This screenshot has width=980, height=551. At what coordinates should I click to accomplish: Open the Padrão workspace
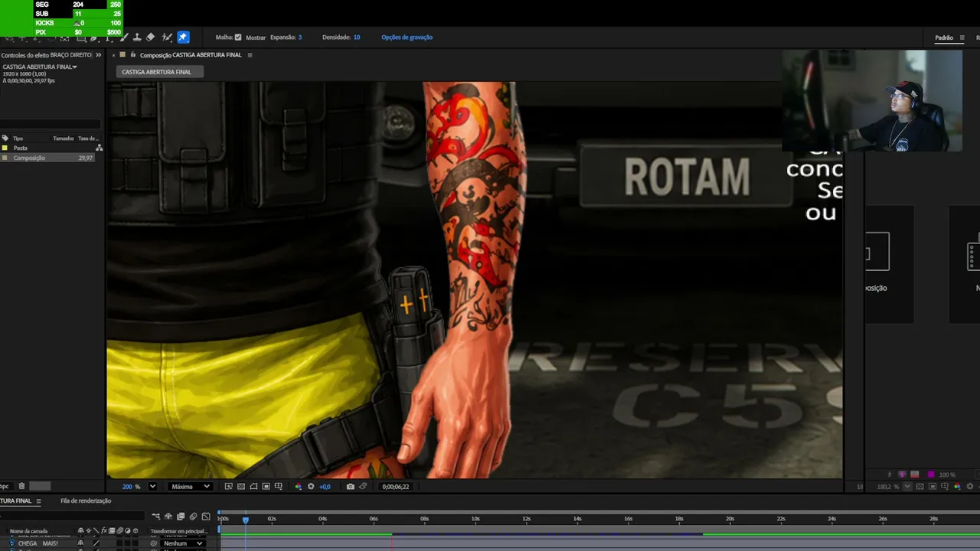point(944,37)
